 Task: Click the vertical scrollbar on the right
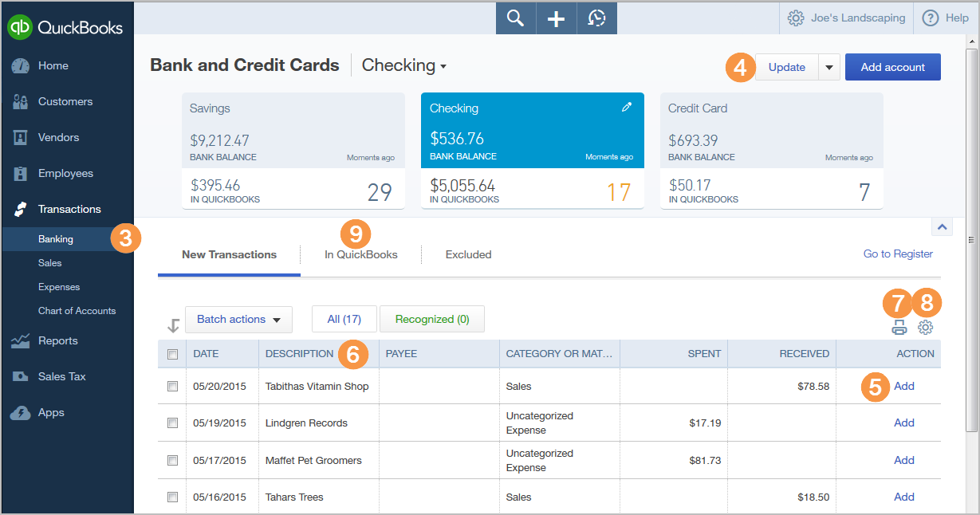coord(970,239)
